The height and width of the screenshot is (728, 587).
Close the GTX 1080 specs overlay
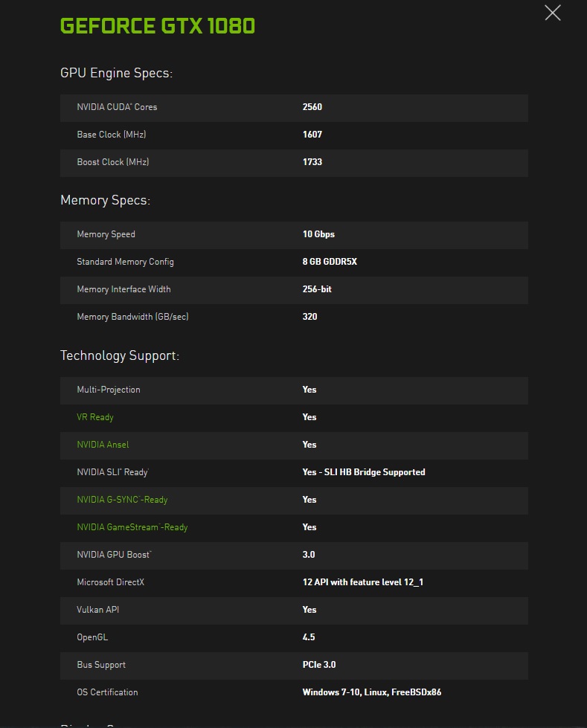coord(552,13)
